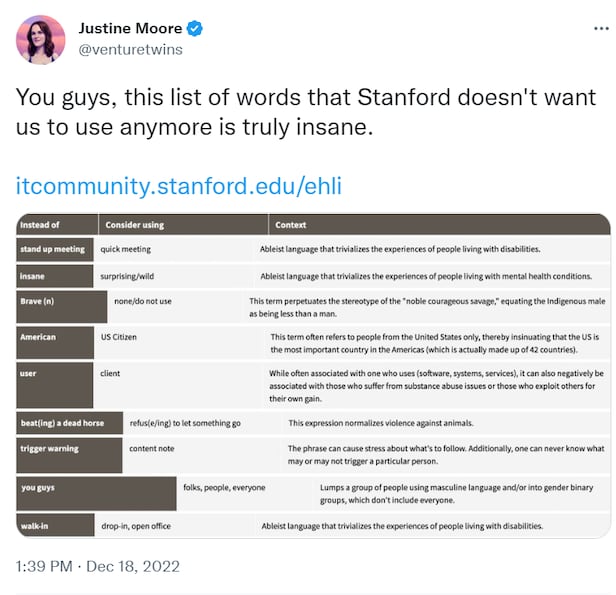Click the 'American' row label

click(38, 337)
